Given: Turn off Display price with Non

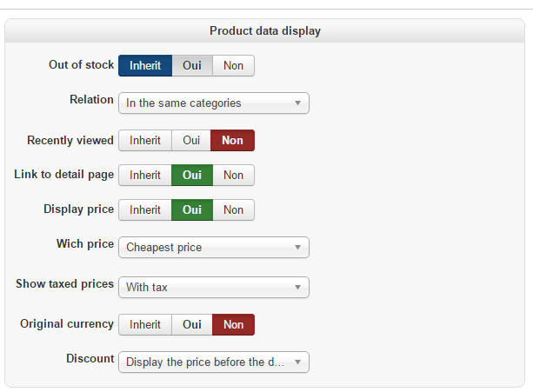Looking at the screenshot, I should 234,210.
